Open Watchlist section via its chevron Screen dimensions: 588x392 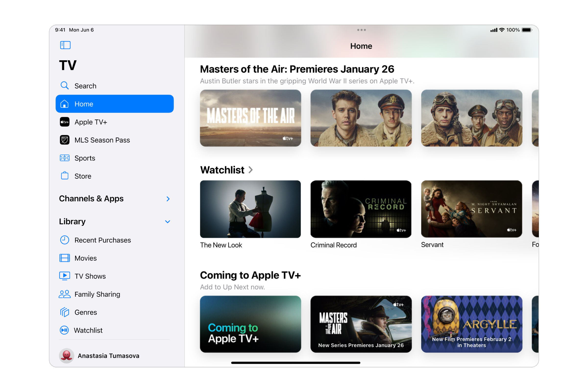click(x=250, y=170)
